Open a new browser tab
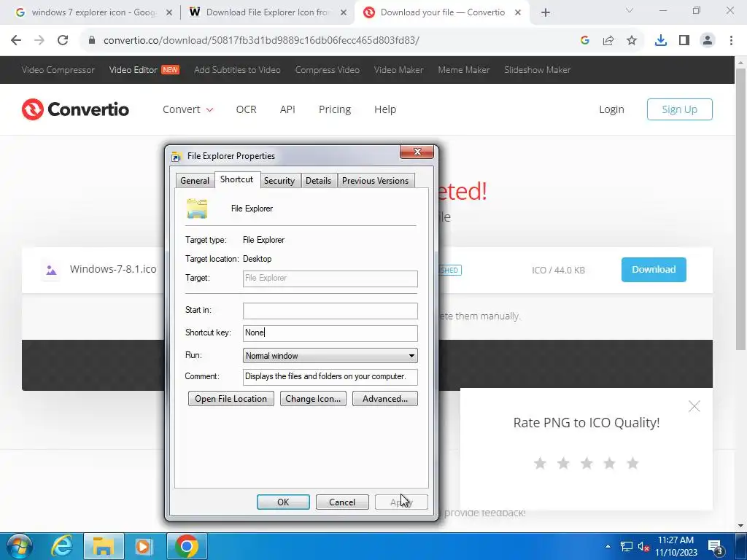 coord(546,12)
